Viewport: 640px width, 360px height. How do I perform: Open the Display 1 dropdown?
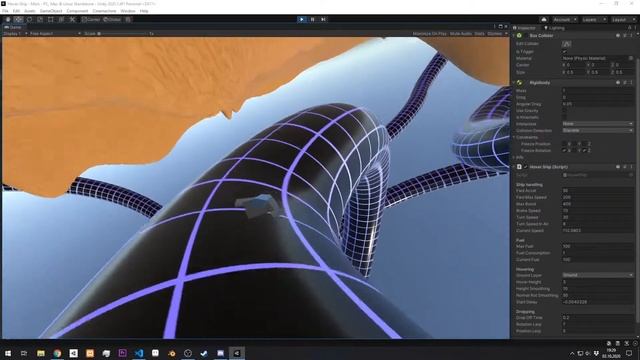click(x=15, y=33)
